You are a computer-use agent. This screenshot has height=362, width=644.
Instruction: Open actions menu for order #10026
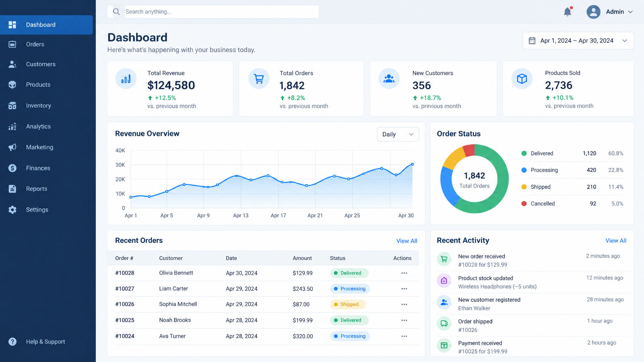(404, 304)
